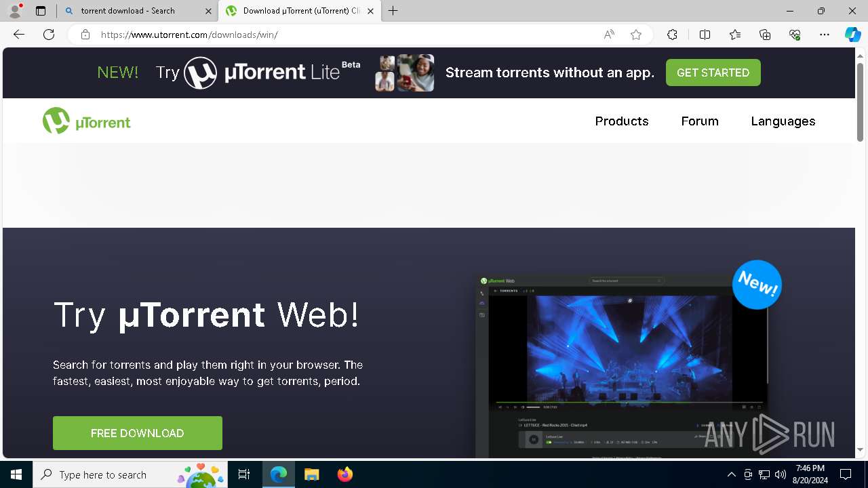Open the notifications action center
This screenshot has height=488, width=868.
click(846, 474)
